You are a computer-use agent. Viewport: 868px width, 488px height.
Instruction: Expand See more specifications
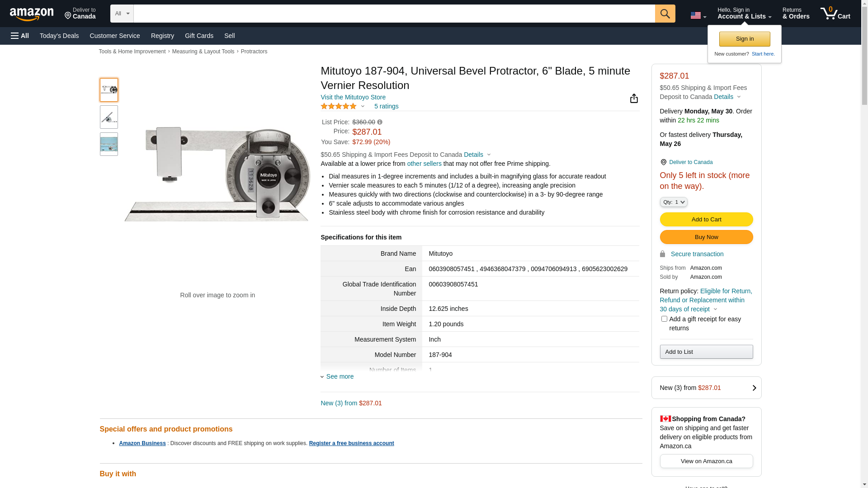pyautogui.click(x=340, y=376)
